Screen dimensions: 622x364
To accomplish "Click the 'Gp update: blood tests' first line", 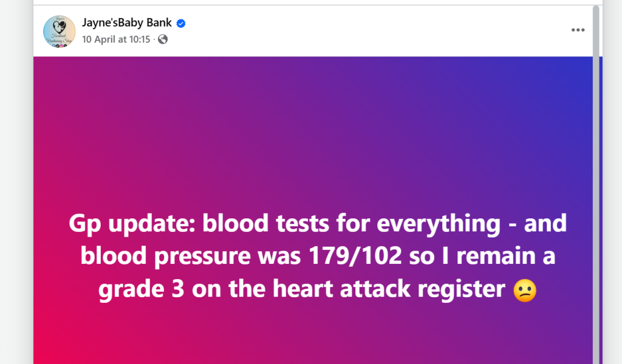I will 317,223.
